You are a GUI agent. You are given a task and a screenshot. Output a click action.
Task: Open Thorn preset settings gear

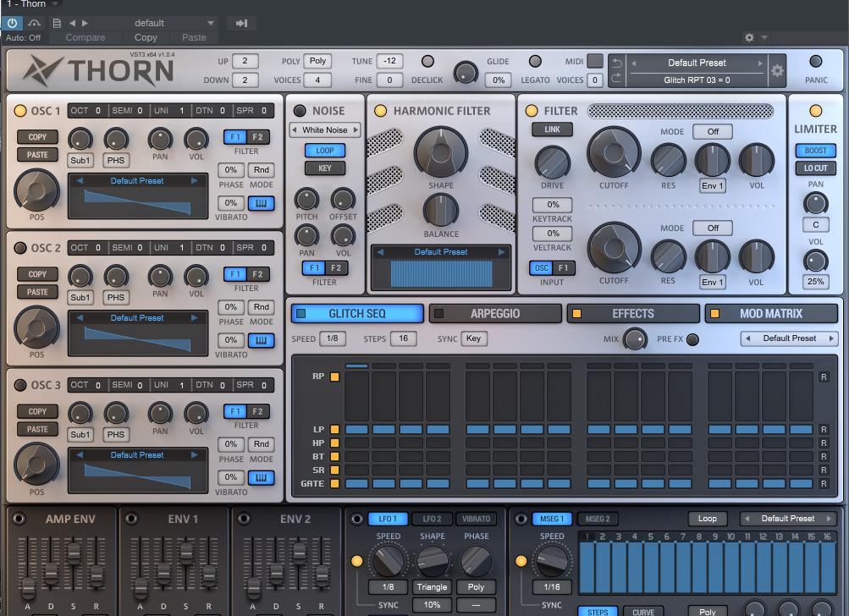coord(777,71)
